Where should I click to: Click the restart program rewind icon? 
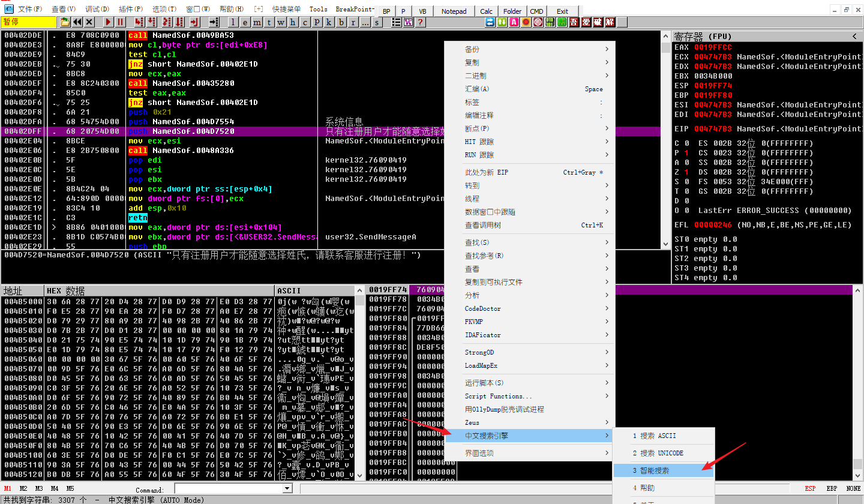[x=77, y=22]
